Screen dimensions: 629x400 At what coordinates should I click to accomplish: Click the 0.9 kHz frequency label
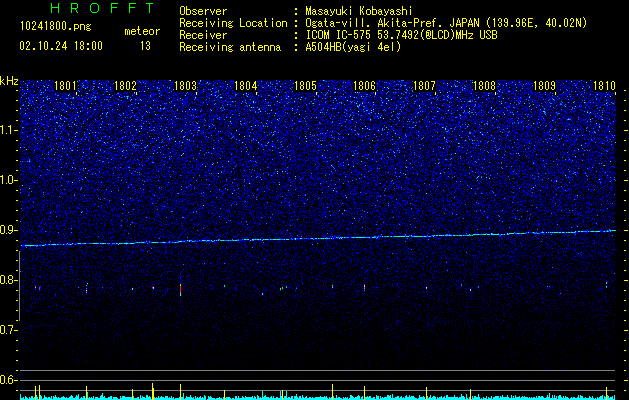tap(8, 230)
